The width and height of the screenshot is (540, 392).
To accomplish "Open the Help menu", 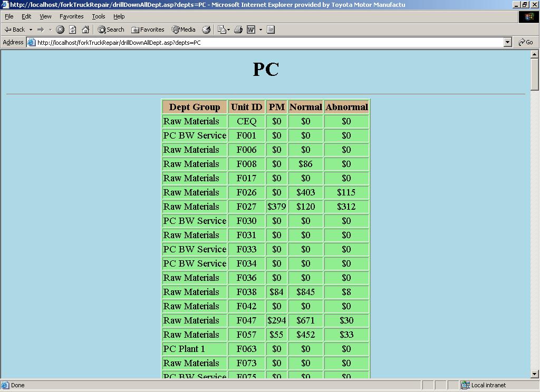I will 119,16.
